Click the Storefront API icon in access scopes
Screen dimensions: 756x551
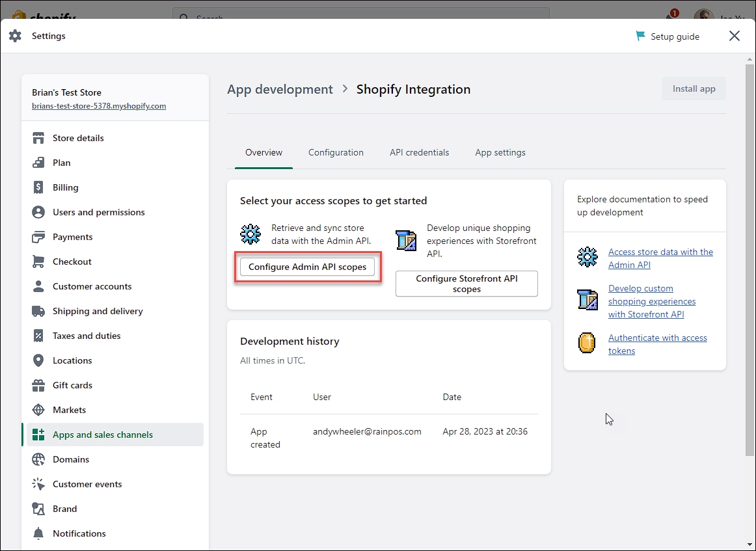[x=406, y=240]
